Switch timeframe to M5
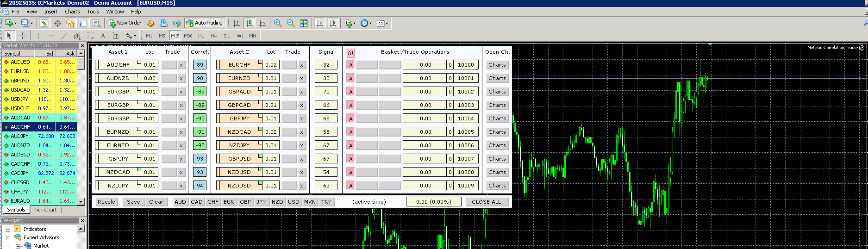Image resolution: width=868 pixels, height=249 pixels. tap(162, 36)
